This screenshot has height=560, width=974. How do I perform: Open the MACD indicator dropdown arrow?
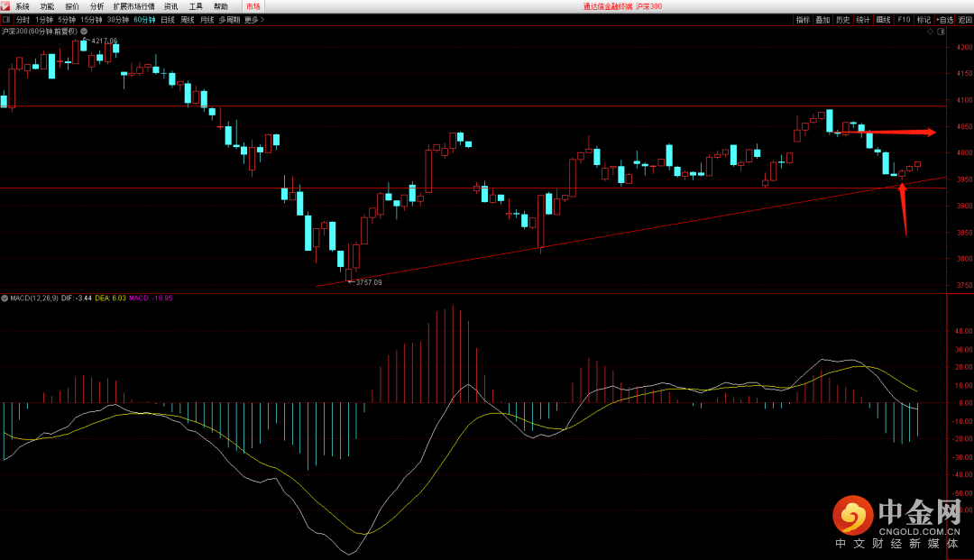(x=5, y=298)
